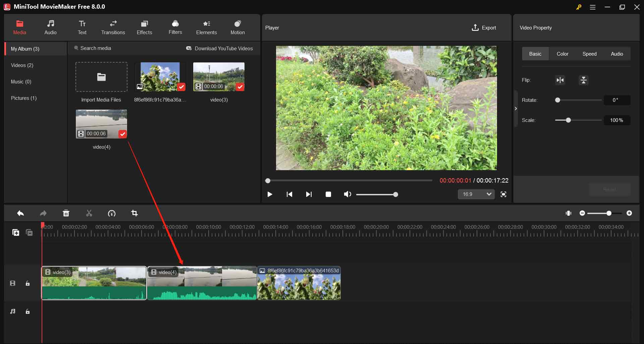The image size is (644, 344).
Task: Adjust the Scale slider
Action: coord(568,120)
